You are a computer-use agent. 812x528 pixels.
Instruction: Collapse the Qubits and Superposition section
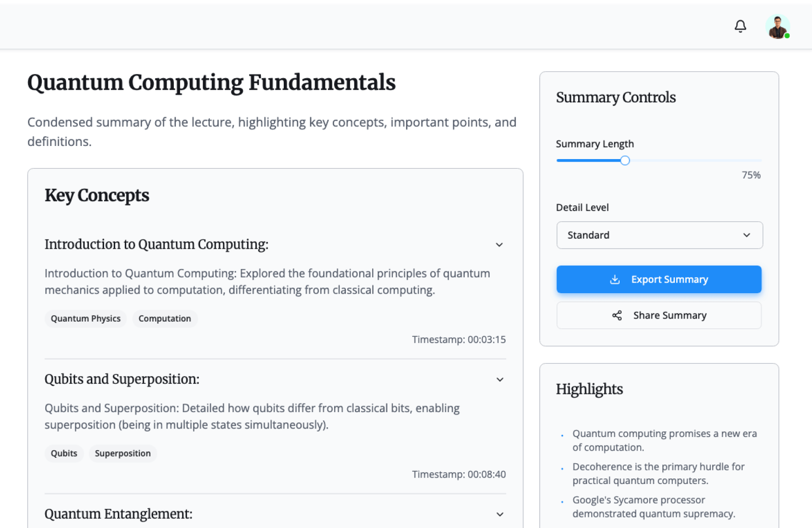pyautogui.click(x=499, y=379)
